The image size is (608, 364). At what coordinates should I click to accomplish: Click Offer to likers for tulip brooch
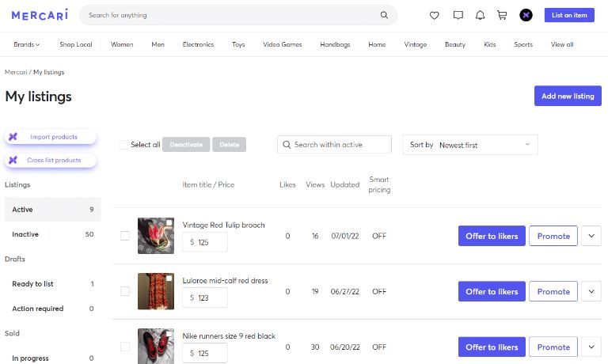492,236
